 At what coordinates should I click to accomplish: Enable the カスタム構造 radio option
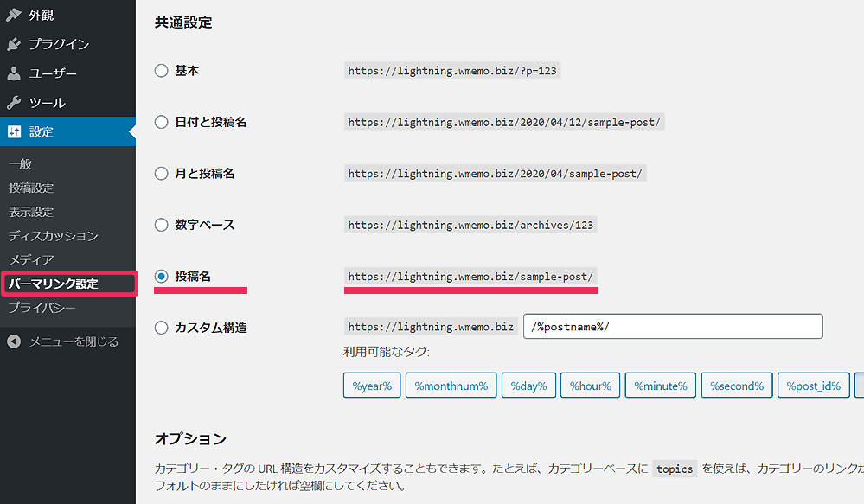(161, 328)
